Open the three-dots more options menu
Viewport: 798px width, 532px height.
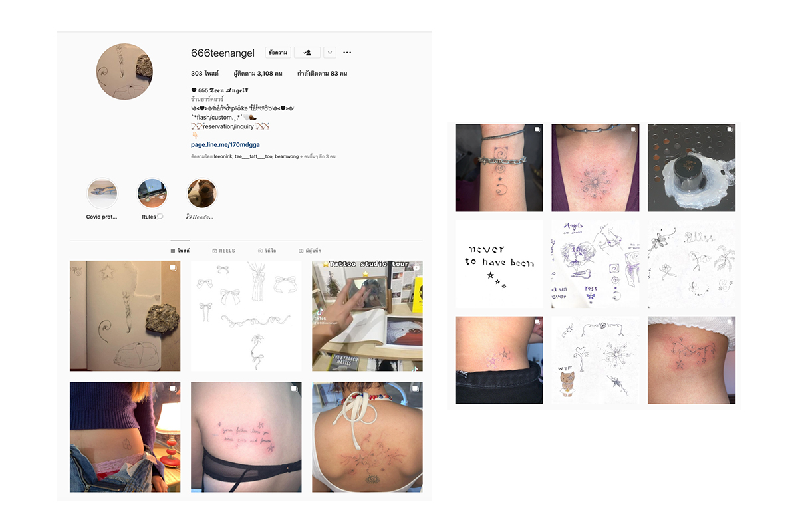[x=347, y=53]
